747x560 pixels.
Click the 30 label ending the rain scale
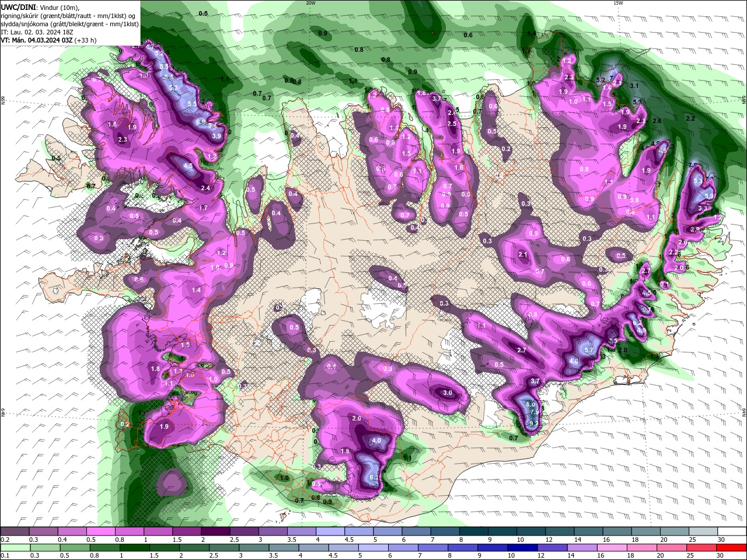[721, 555]
